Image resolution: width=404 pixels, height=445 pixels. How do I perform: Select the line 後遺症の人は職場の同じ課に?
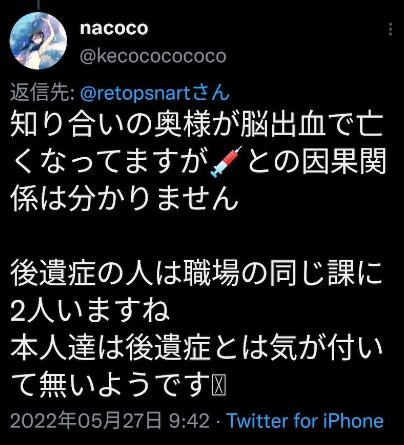pos(196,274)
